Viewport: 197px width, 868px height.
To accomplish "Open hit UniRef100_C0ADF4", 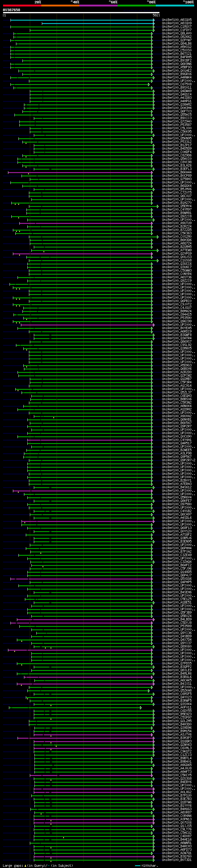I will [177, 152].
